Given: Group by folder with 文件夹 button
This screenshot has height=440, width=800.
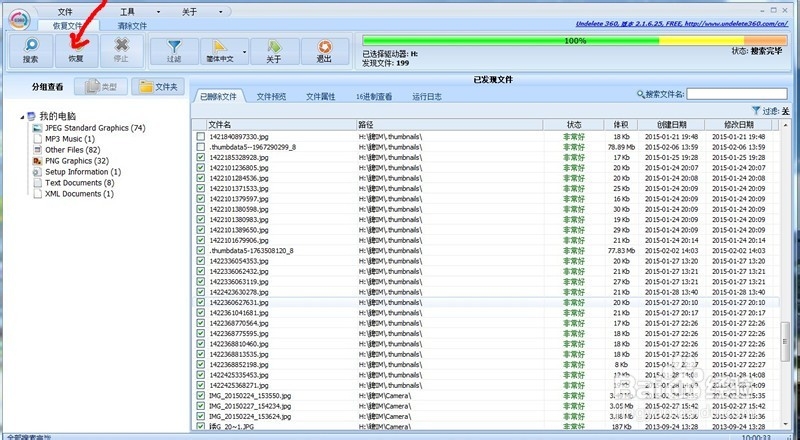Looking at the screenshot, I should click(158, 87).
